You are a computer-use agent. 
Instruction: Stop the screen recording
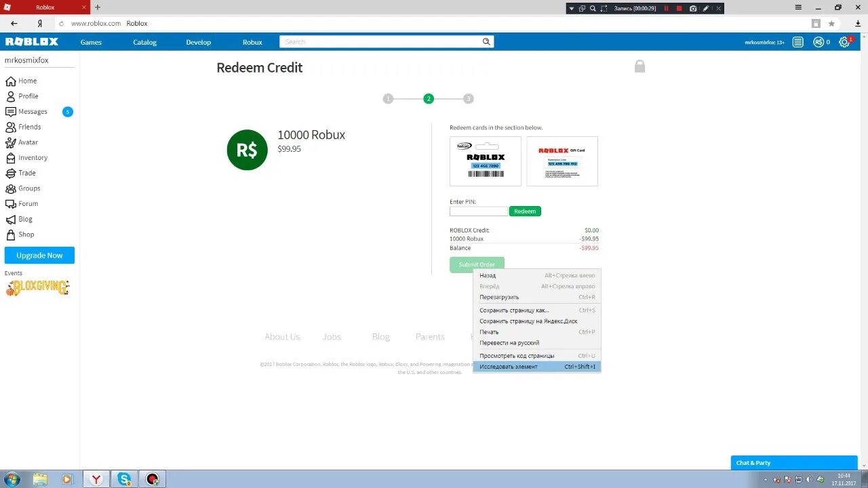(679, 8)
